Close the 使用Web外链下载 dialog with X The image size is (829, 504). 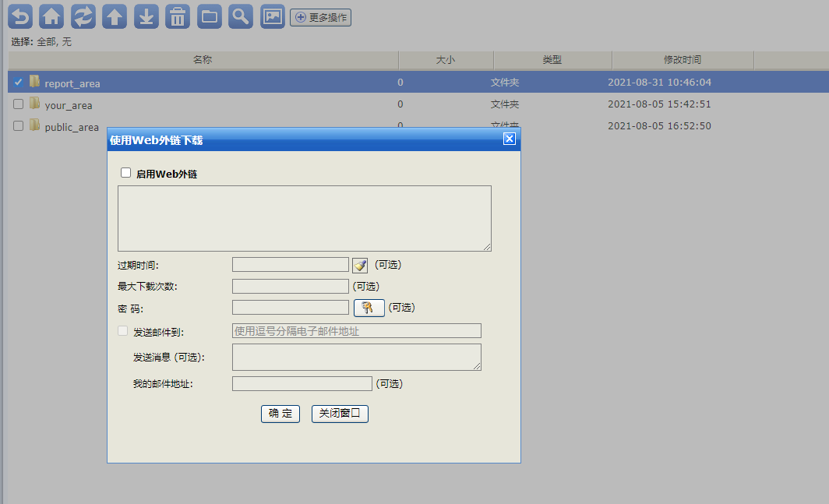pyautogui.click(x=509, y=139)
